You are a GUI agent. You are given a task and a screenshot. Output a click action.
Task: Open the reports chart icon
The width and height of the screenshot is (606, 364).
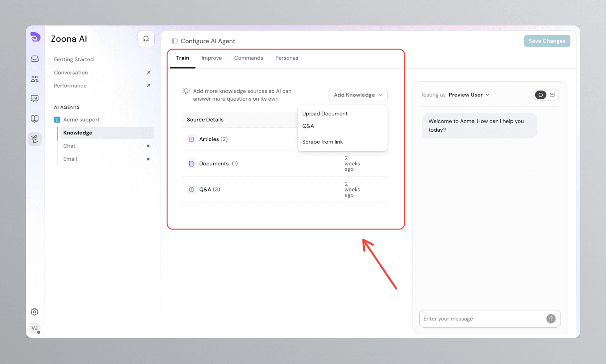point(34,99)
